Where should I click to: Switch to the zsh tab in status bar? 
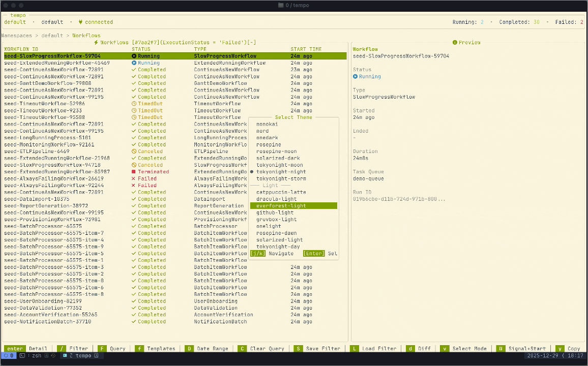tap(35, 356)
